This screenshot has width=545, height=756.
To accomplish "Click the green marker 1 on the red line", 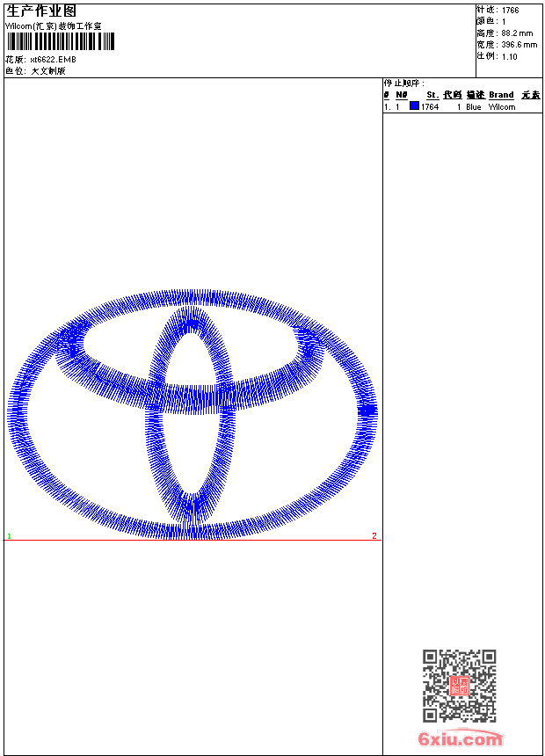I will pos(9,535).
